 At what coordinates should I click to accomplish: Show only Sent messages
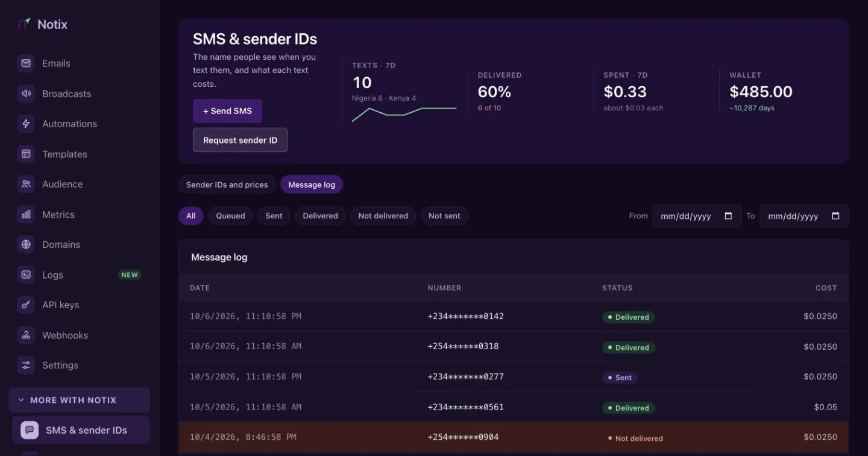274,216
